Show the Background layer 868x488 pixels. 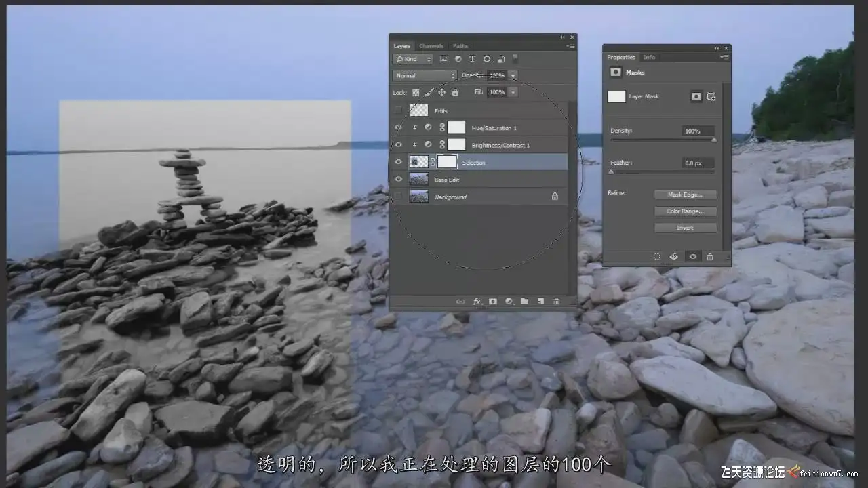(399, 197)
